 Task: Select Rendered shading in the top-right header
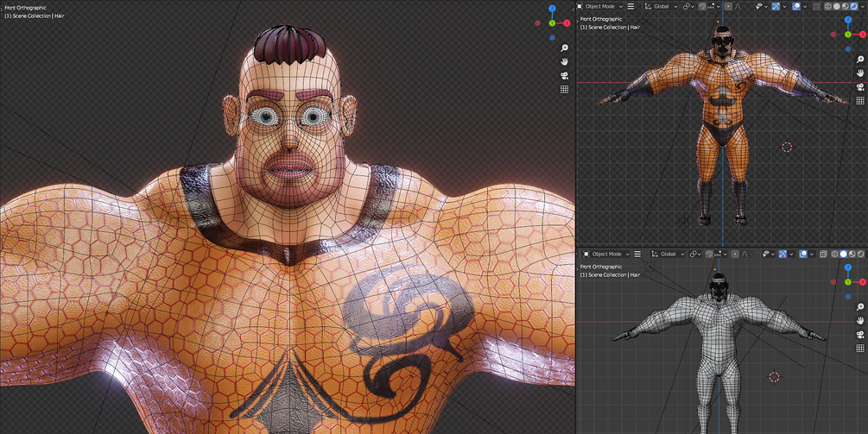point(853,7)
